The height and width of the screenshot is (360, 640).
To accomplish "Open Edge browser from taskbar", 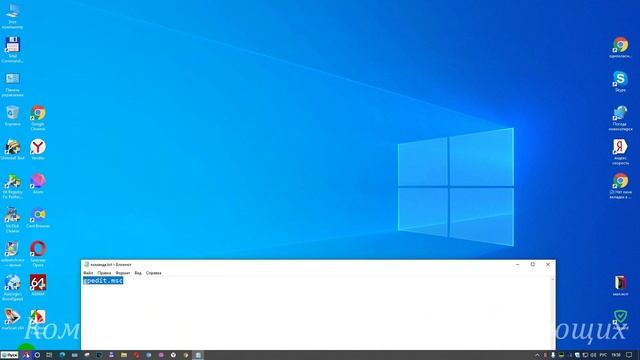I will pos(62,355).
